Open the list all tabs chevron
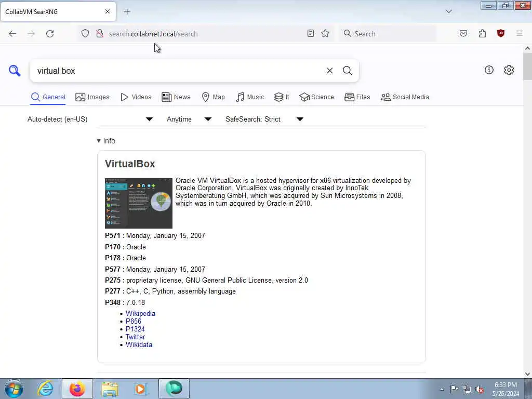This screenshot has height=399, width=532. [449, 11]
